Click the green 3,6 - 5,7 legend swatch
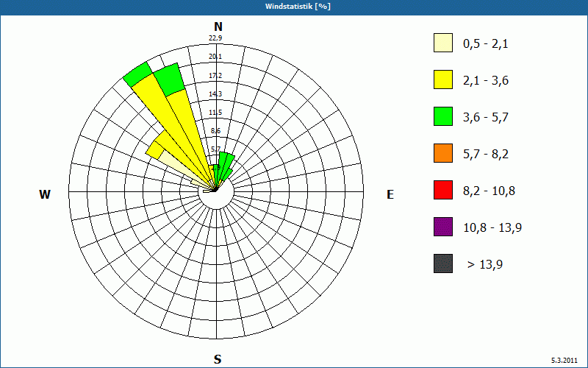This screenshot has width=588, height=368. click(x=443, y=116)
